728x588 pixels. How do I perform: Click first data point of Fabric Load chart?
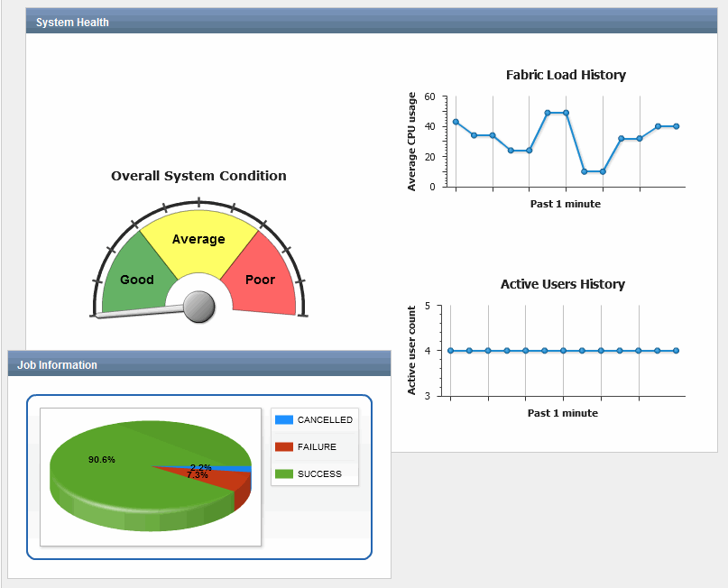pyautogui.click(x=456, y=122)
